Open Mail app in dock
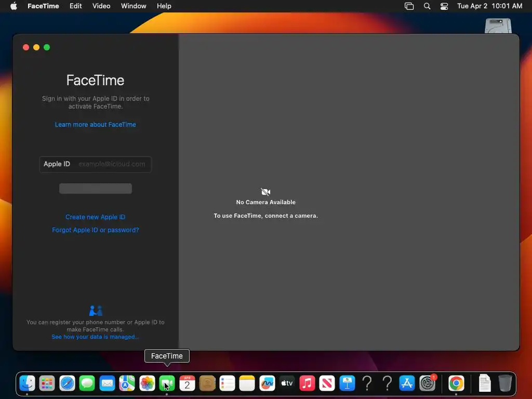Viewport: 532px width, 399px height. (107, 383)
